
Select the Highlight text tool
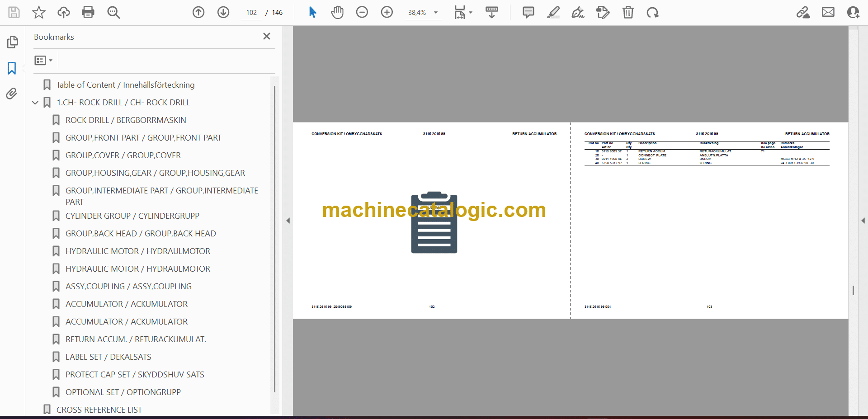coord(553,12)
